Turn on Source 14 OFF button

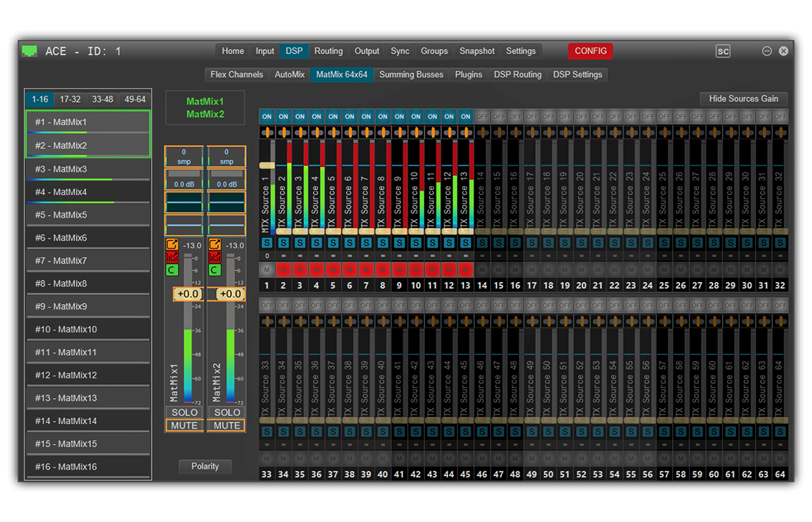click(x=482, y=116)
